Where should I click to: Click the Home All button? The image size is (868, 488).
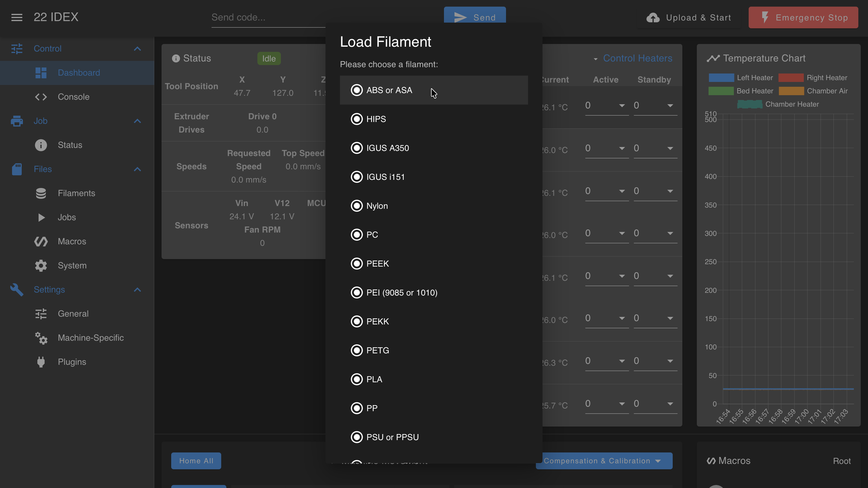pos(196,461)
